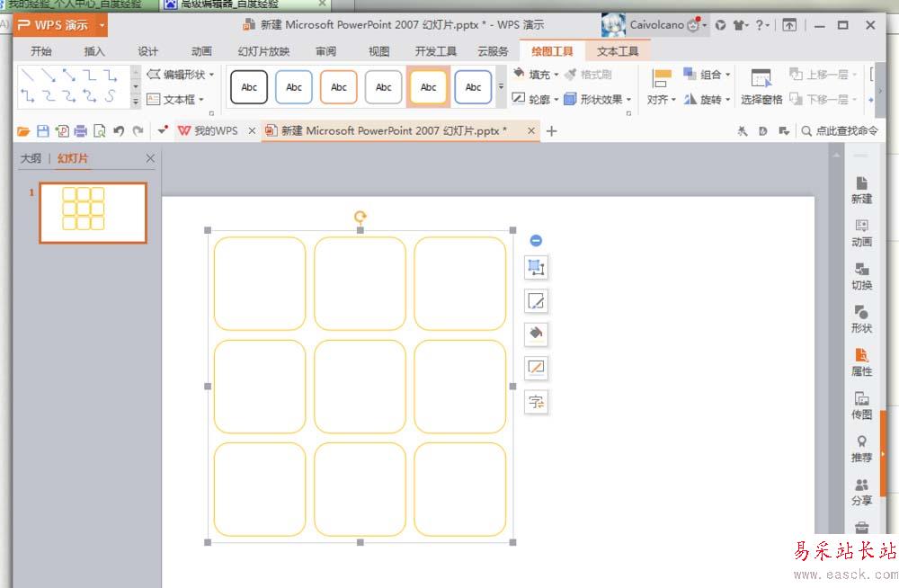Viewport: 899px width, 588px height.
Task: Open the 填充 fill dropdown
Action: (x=536, y=74)
